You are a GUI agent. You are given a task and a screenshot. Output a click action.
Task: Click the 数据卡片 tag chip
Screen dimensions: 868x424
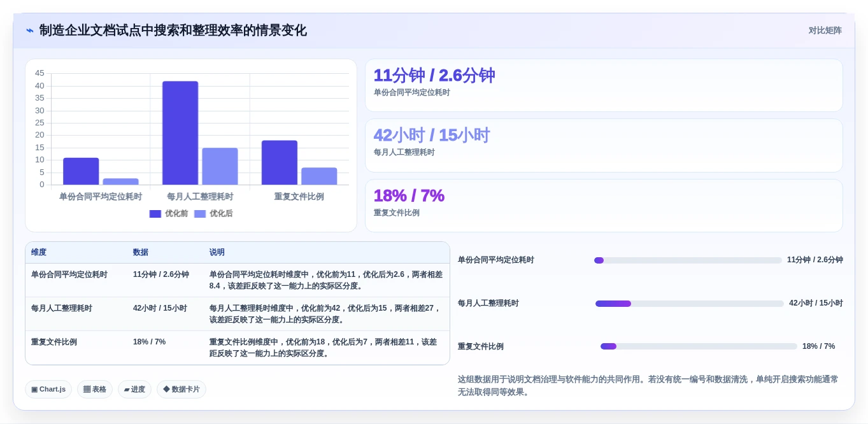coord(181,390)
